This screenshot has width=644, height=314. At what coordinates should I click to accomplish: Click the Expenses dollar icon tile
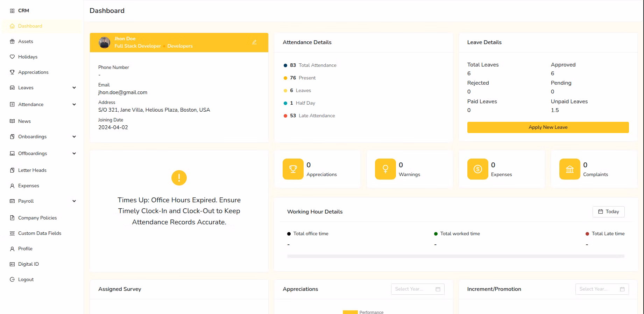pos(477,169)
